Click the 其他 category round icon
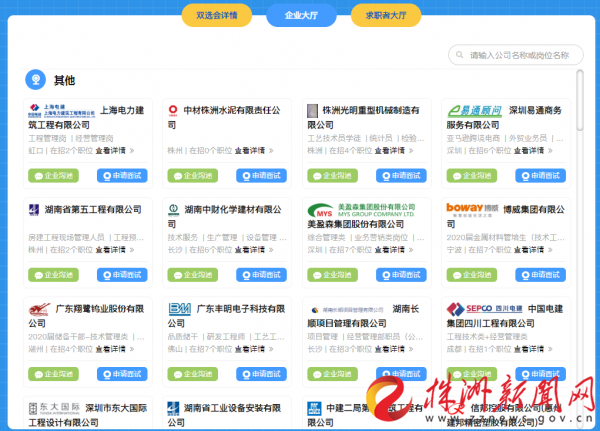 (36, 80)
